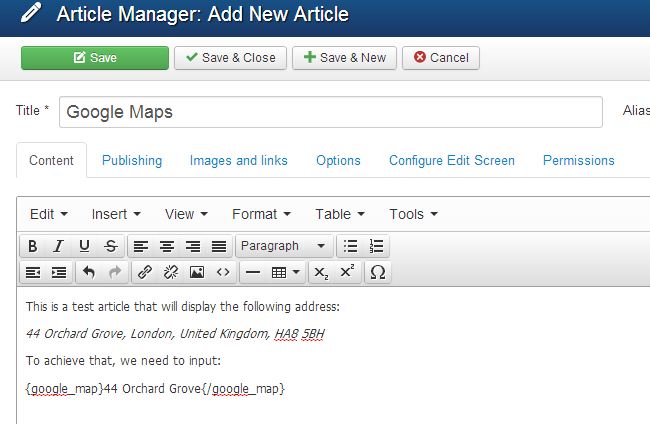The width and height of the screenshot is (650, 424).
Task: Open the Paragraph format dropdown
Action: click(x=284, y=246)
